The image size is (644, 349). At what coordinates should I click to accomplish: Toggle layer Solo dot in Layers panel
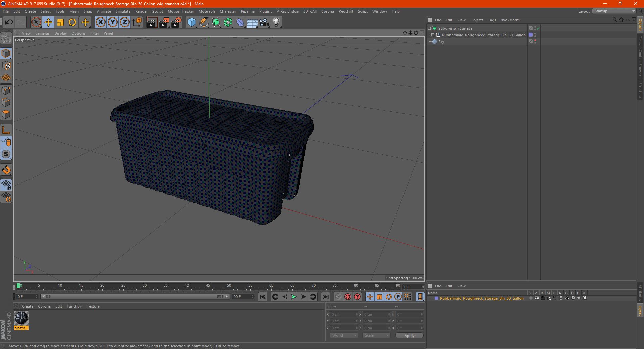tap(531, 298)
